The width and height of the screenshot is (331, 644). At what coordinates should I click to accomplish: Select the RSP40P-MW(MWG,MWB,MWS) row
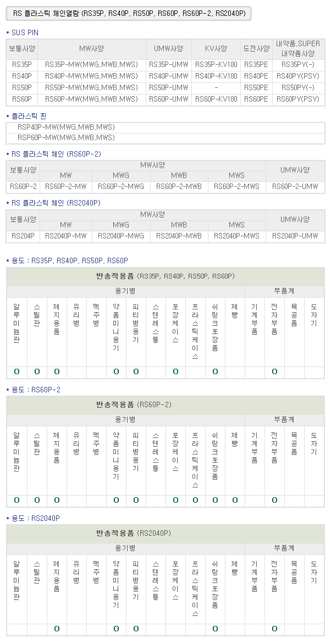coord(165,127)
